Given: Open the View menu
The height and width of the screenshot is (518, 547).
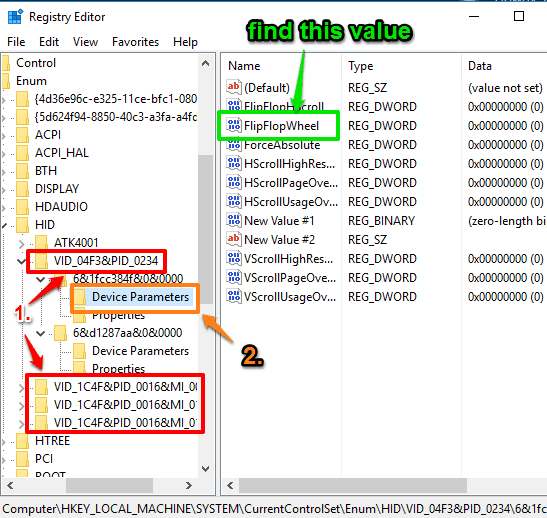Looking at the screenshot, I should (x=85, y=42).
